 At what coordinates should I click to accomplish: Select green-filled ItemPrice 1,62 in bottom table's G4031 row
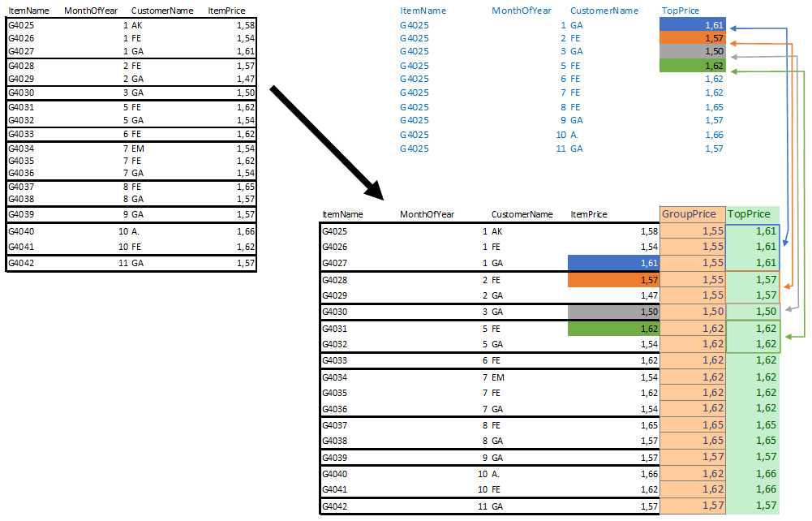coord(613,329)
